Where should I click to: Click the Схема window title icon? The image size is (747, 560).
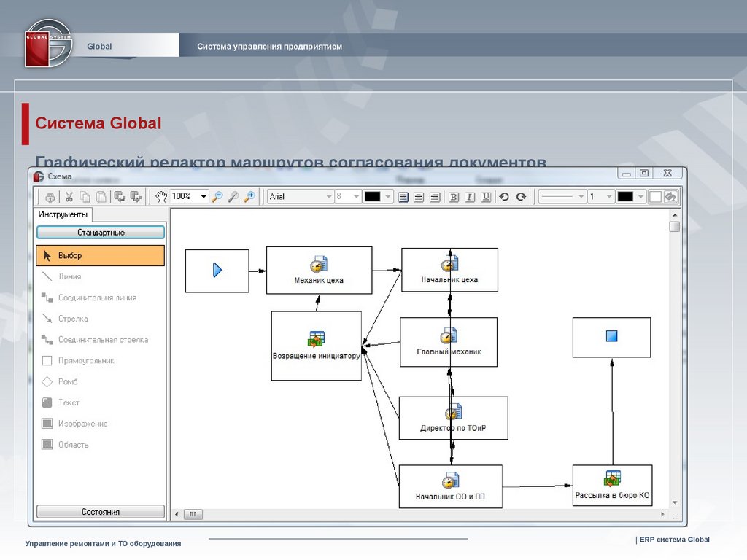39,176
